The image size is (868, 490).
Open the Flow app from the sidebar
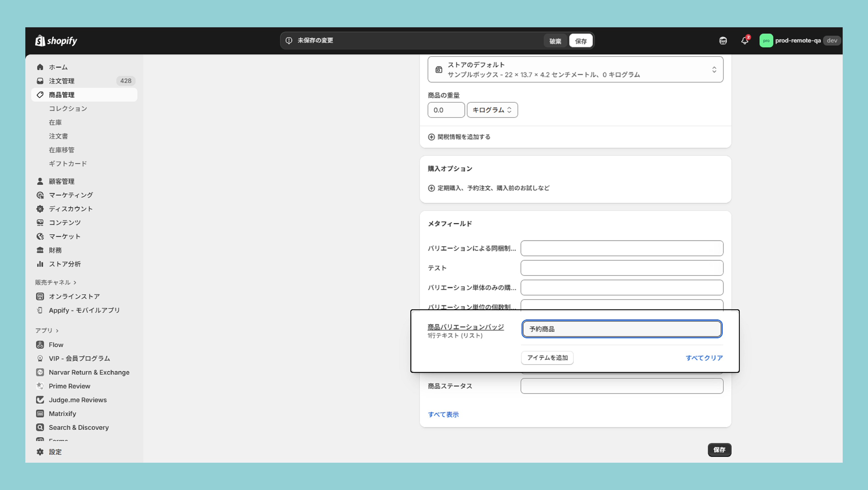click(56, 345)
